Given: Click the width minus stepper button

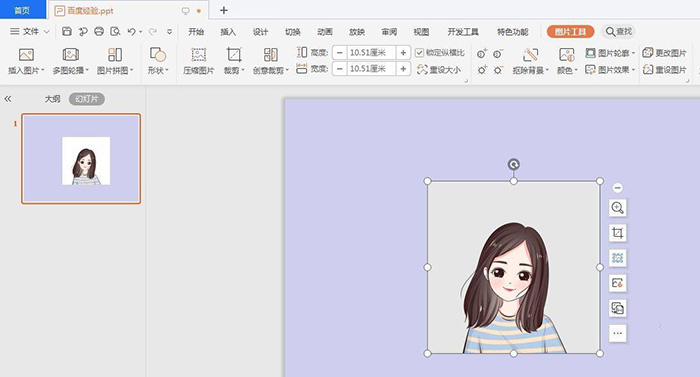Looking at the screenshot, I should click(340, 69).
